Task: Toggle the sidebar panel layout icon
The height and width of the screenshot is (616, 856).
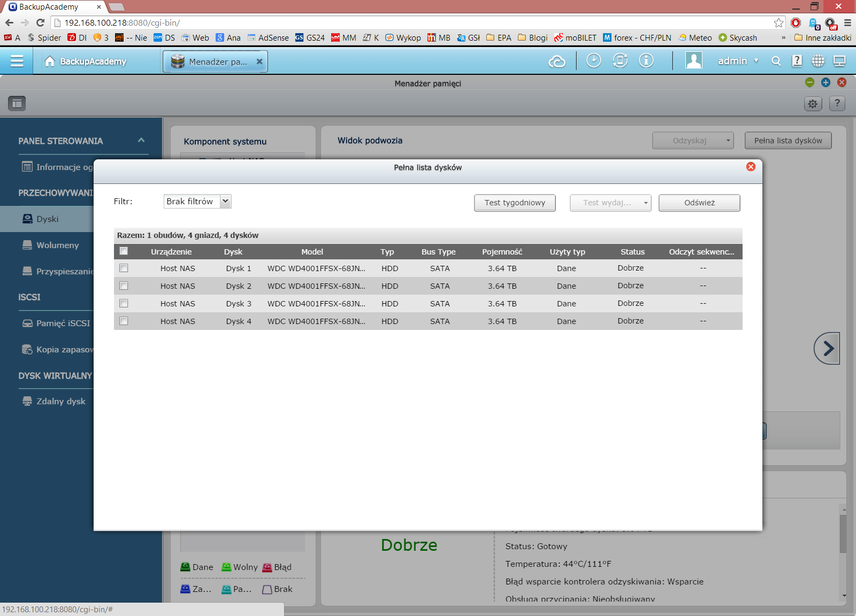Action: pyautogui.click(x=17, y=103)
